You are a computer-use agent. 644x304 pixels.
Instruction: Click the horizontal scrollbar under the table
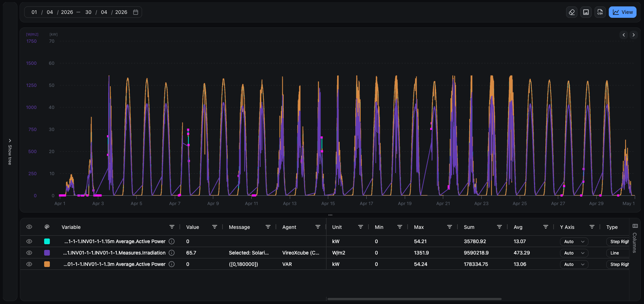coord(414,299)
